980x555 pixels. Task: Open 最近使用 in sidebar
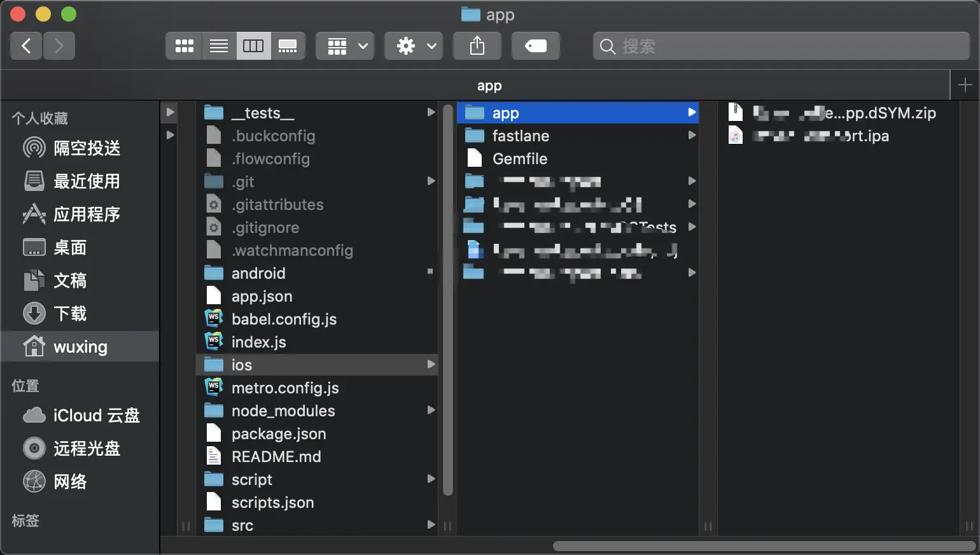click(80, 181)
